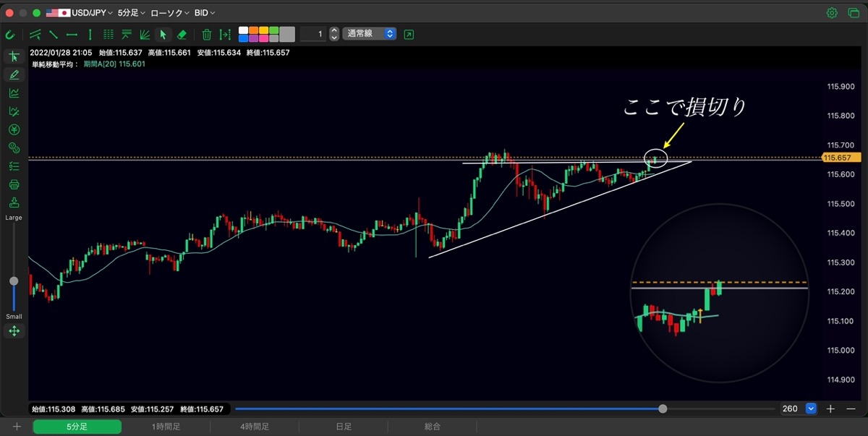Viewport: 868px width, 436px height.
Task: Open the pop-out arrow icon in toolbar
Action: [x=409, y=34]
